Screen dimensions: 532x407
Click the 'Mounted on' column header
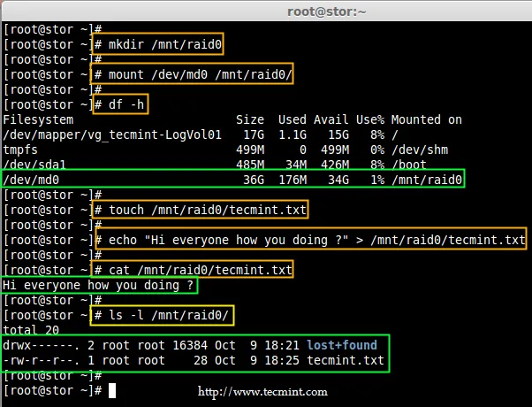pyautogui.click(x=426, y=119)
